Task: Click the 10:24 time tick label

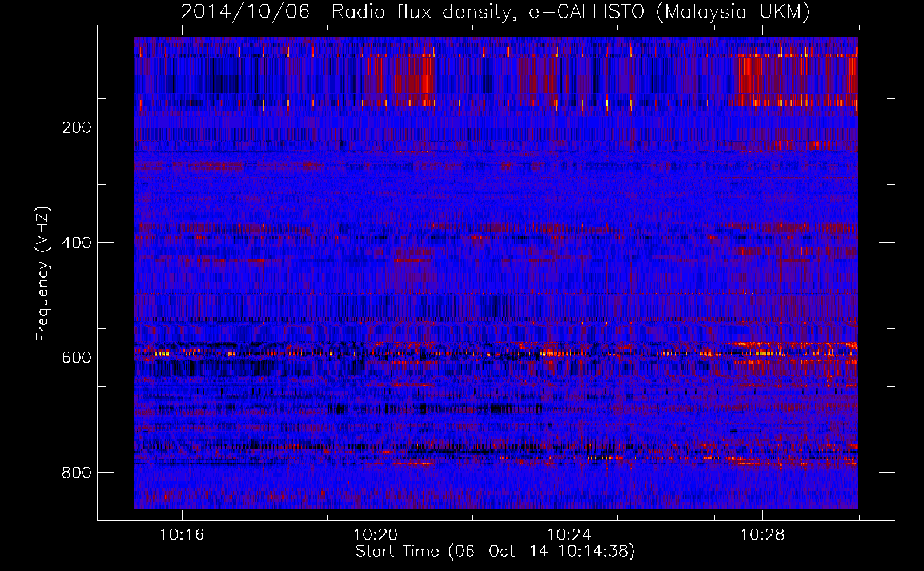Action: (569, 535)
